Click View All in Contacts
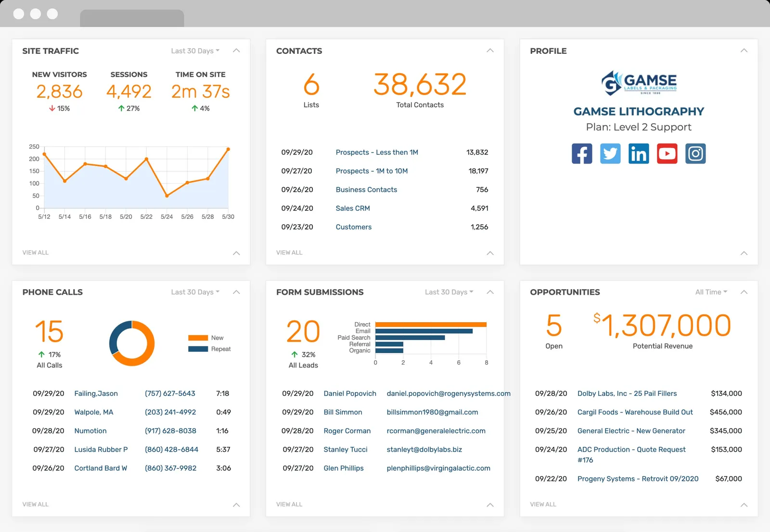 pos(289,253)
